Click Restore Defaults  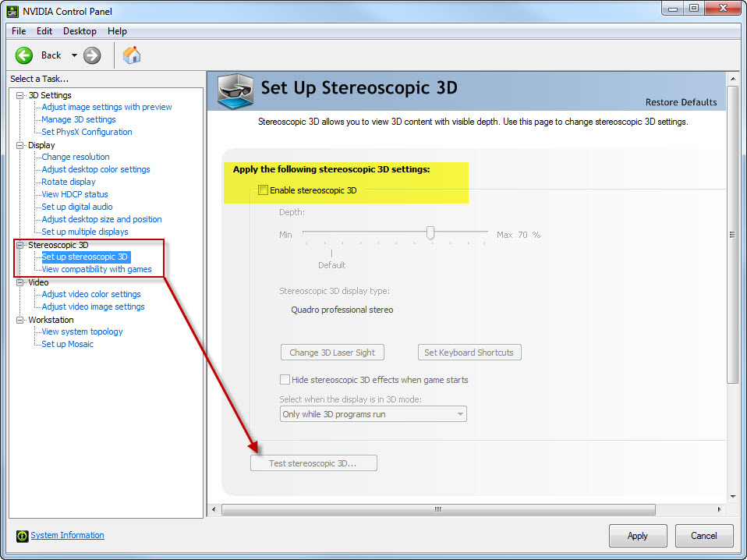click(681, 102)
